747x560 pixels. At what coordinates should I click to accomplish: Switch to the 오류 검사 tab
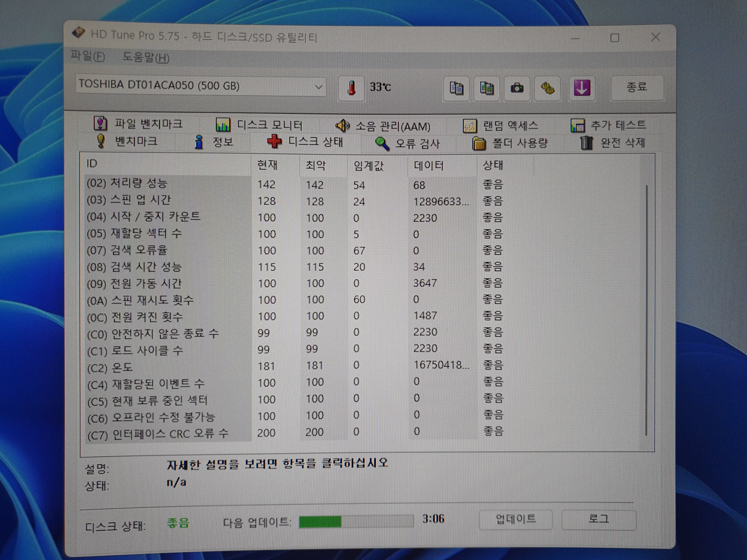[x=408, y=143]
